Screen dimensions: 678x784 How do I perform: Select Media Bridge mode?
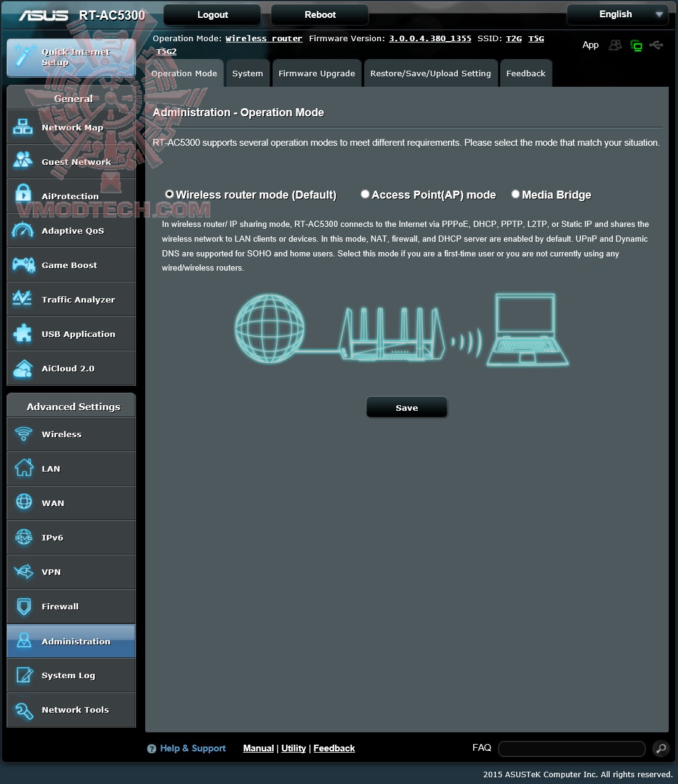point(516,194)
